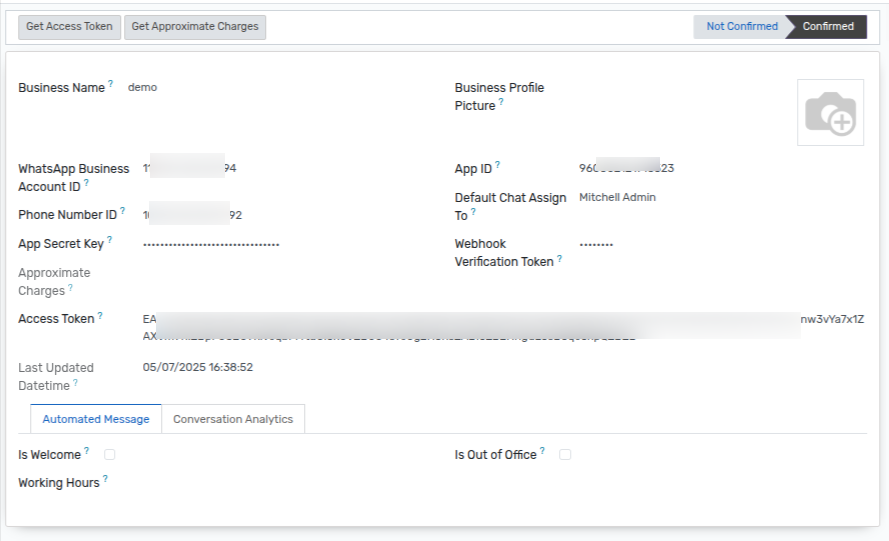Show help for Last Updated Datetime
This screenshot has height=541, width=889.
[75, 382]
